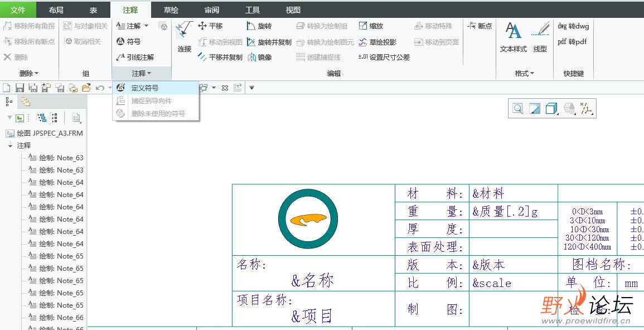
Task: Select the 符号 (Symbol) tool
Action: tap(128, 41)
